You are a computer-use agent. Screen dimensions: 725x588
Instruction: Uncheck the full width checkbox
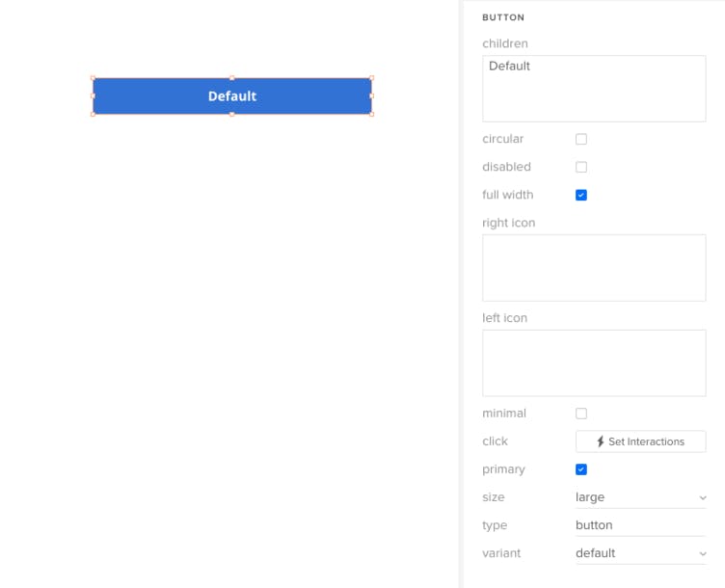pos(581,196)
